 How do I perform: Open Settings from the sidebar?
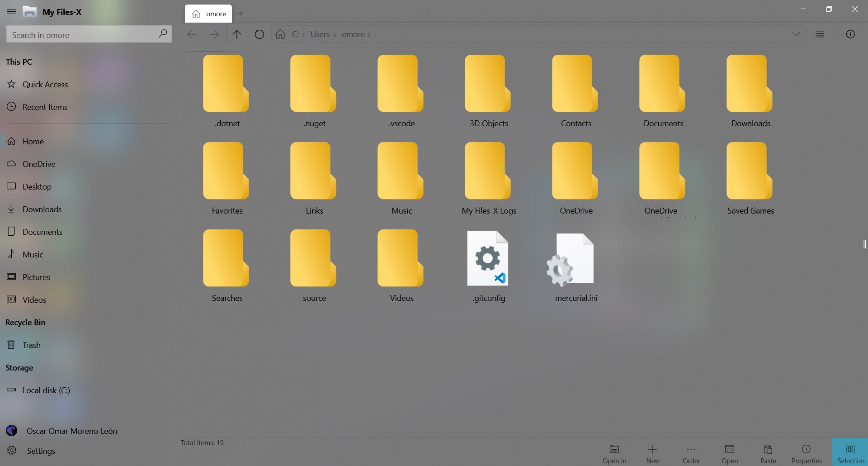pos(41,451)
